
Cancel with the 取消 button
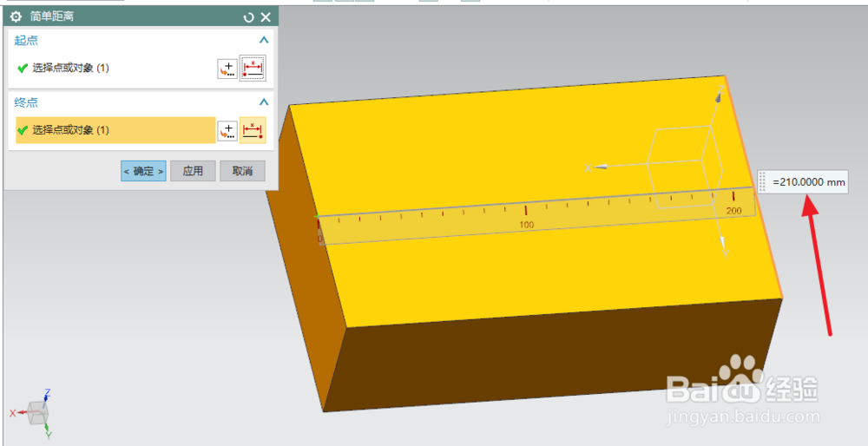click(x=242, y=171)
